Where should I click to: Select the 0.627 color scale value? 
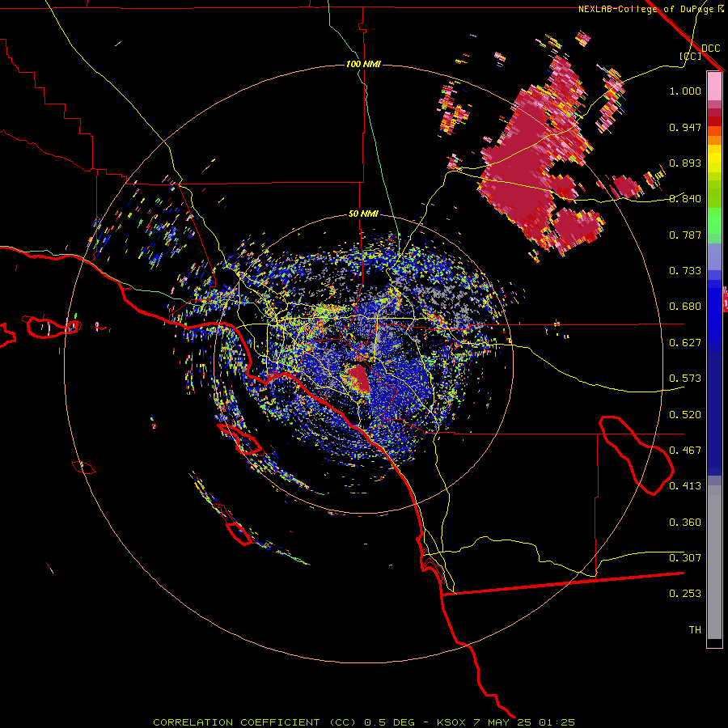coord(685,343)
